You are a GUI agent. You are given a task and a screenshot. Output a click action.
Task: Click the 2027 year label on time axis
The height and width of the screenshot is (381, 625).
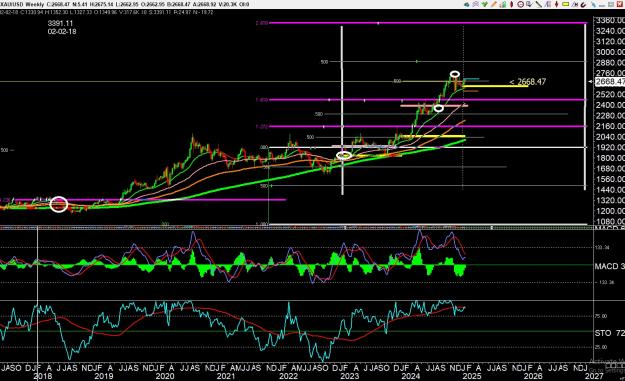(x=594, y=376)
